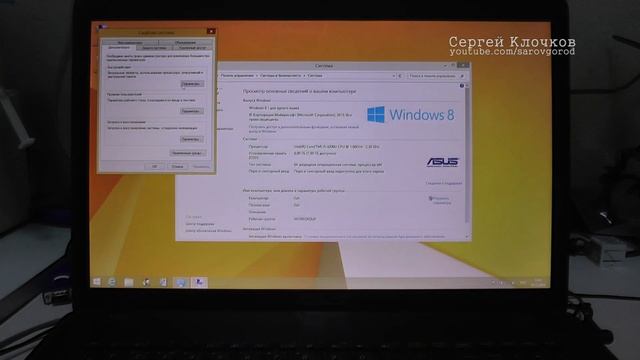Open the taskbar clock and date

pos(538,282)
